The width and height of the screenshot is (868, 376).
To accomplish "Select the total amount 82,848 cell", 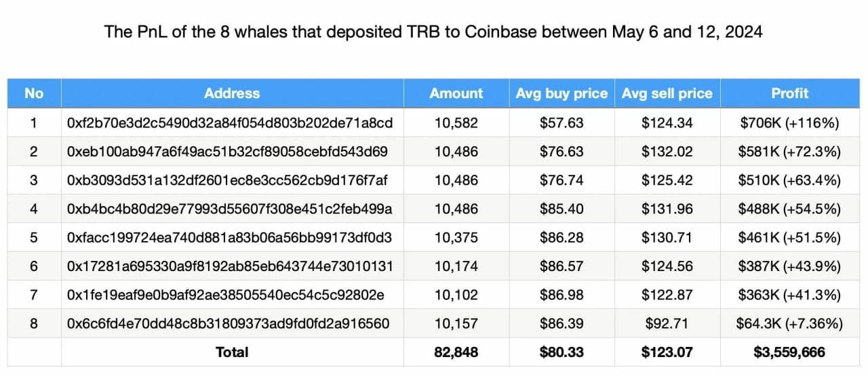I will click(x=456, y=352).
